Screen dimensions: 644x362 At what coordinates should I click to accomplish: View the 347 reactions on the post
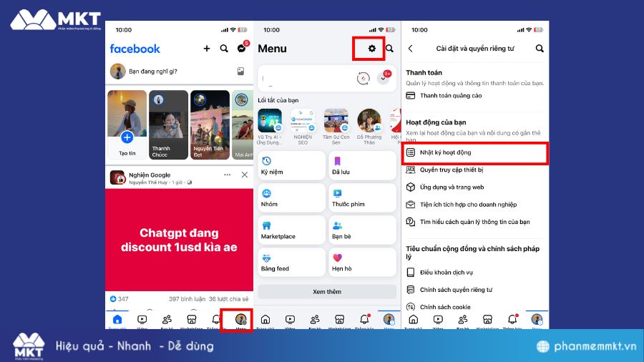click(119, 299)
